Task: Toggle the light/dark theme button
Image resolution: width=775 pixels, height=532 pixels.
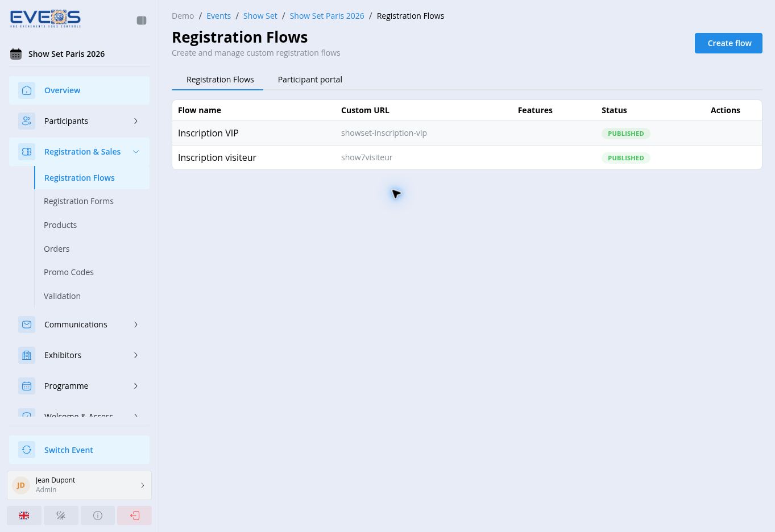Action: (x=61, y=516)
